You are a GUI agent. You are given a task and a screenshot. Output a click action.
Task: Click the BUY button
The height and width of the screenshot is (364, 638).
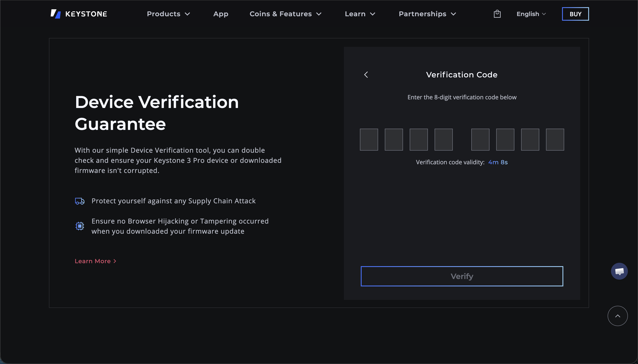click(575, 14)
